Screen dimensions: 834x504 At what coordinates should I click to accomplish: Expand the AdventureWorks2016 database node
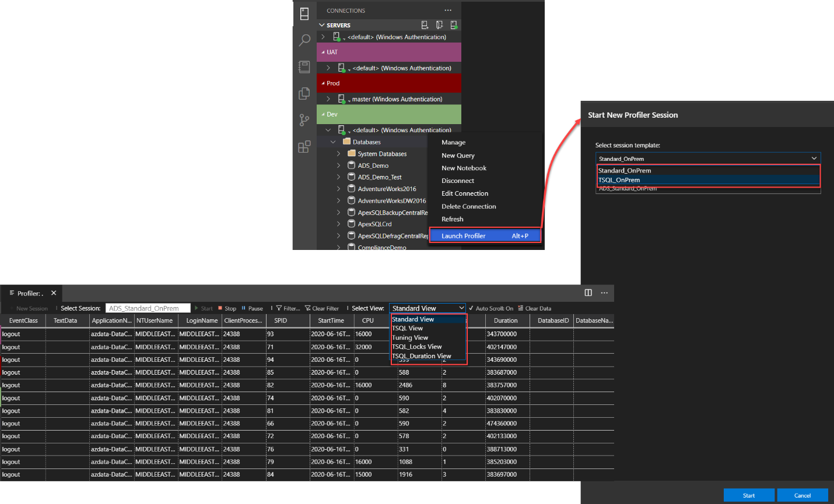[x=338, y=189]
